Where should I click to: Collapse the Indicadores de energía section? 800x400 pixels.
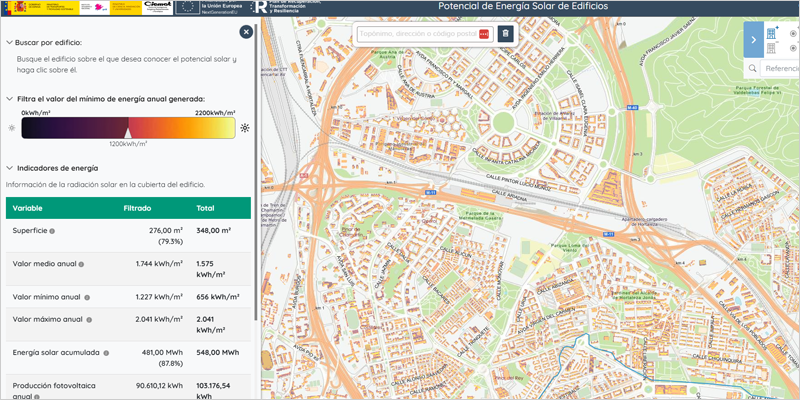tap(9, 169)
